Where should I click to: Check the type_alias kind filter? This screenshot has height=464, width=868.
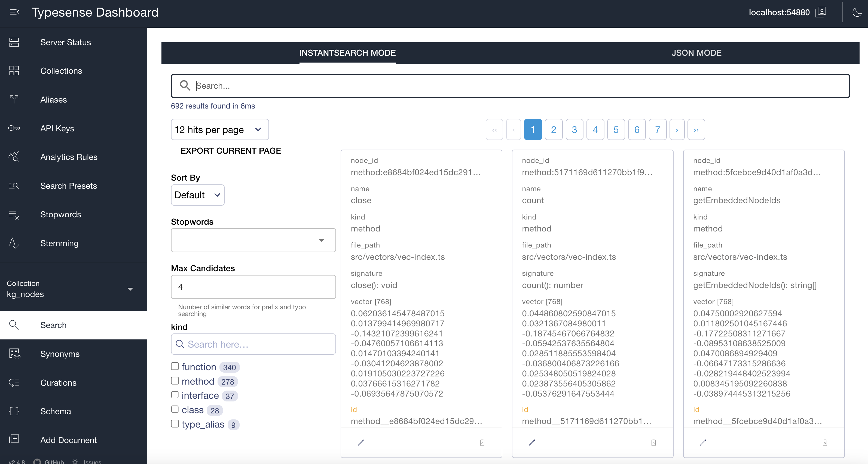175,423
